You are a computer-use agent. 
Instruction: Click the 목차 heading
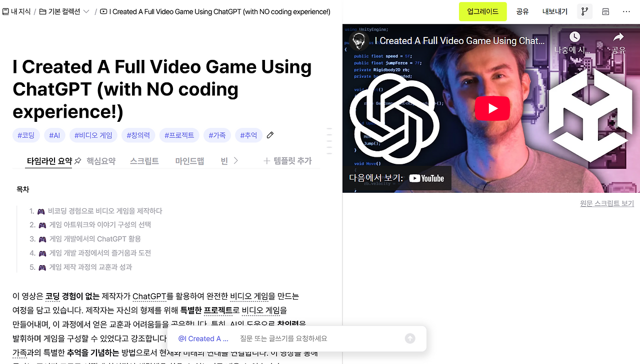[23, 189]
